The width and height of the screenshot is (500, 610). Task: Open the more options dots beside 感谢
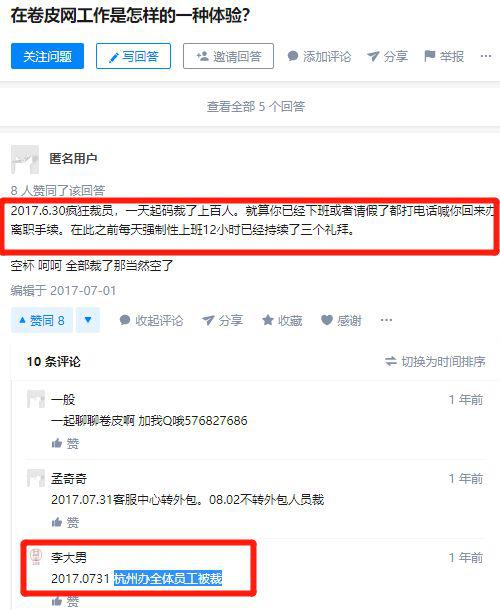point(386,320)
